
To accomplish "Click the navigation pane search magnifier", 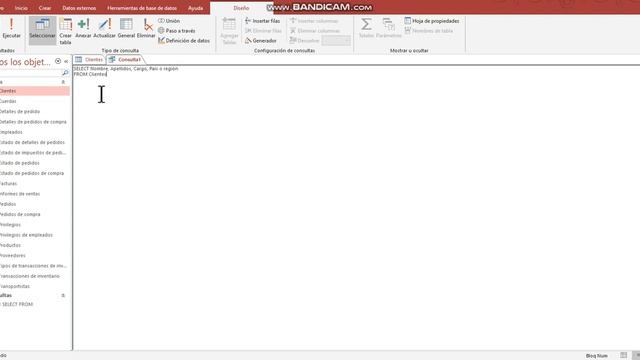I will pyautogui.click(x=65, y=73).
